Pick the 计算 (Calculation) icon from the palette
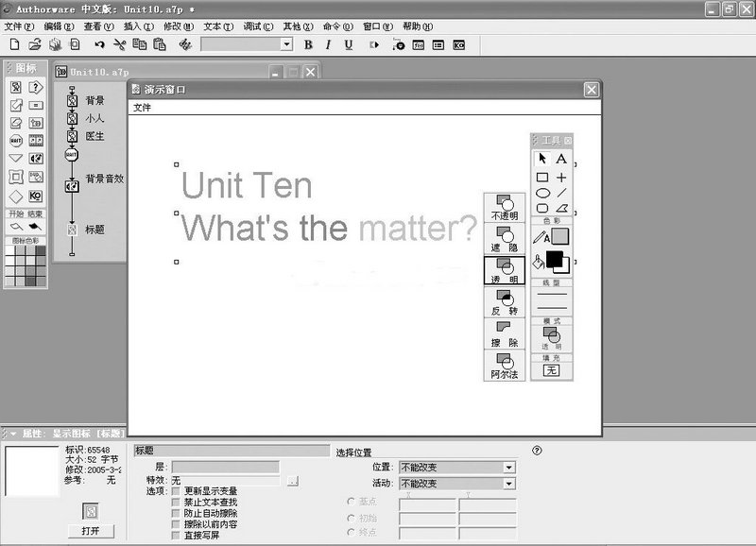This screenshot has height=546, width=756. pyautogui.click(x=35, y=106)
